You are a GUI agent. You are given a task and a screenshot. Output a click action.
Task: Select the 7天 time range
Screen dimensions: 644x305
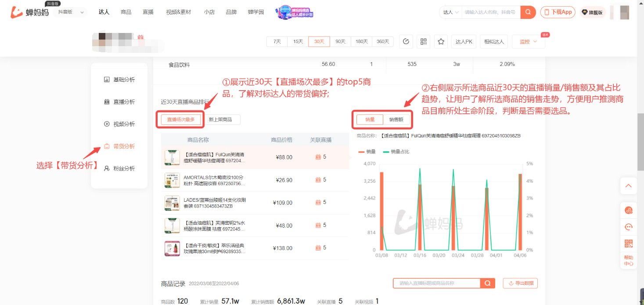pyautogui.click(x=277, y=41)
